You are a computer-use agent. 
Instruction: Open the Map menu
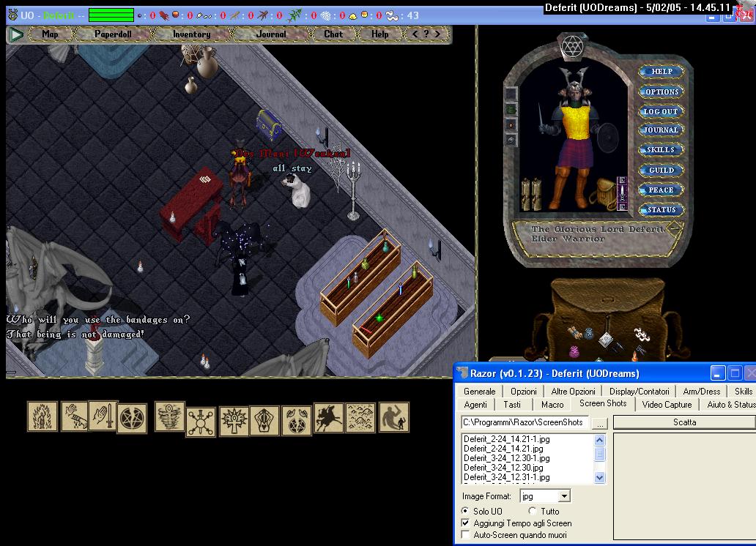pos(50,34)
